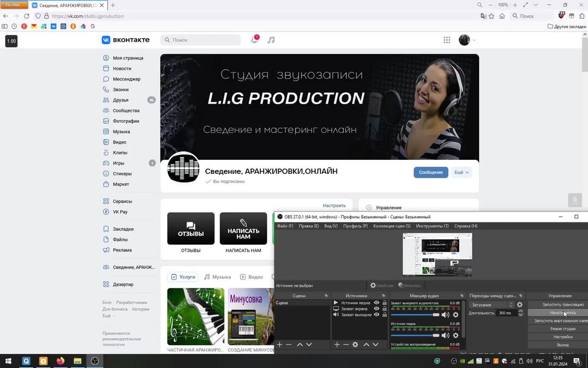Open Firefox tabs list chevron
Viewport: 588px width, 368px height.
(536, 5)
